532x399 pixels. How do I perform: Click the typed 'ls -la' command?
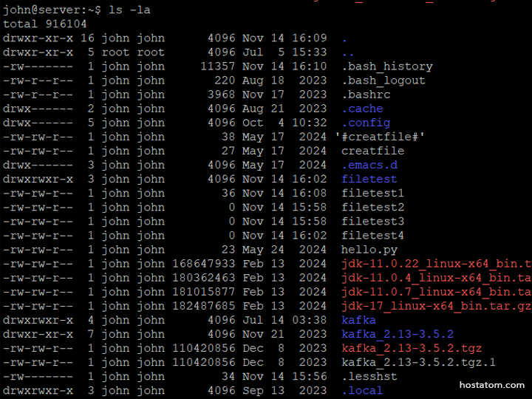click(129, 10)
